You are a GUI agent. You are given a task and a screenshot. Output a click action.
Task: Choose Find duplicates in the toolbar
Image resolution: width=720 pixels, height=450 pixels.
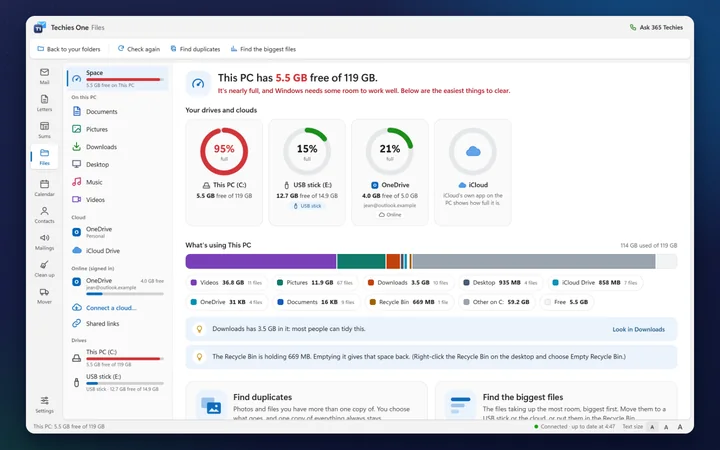click(195, 49)
